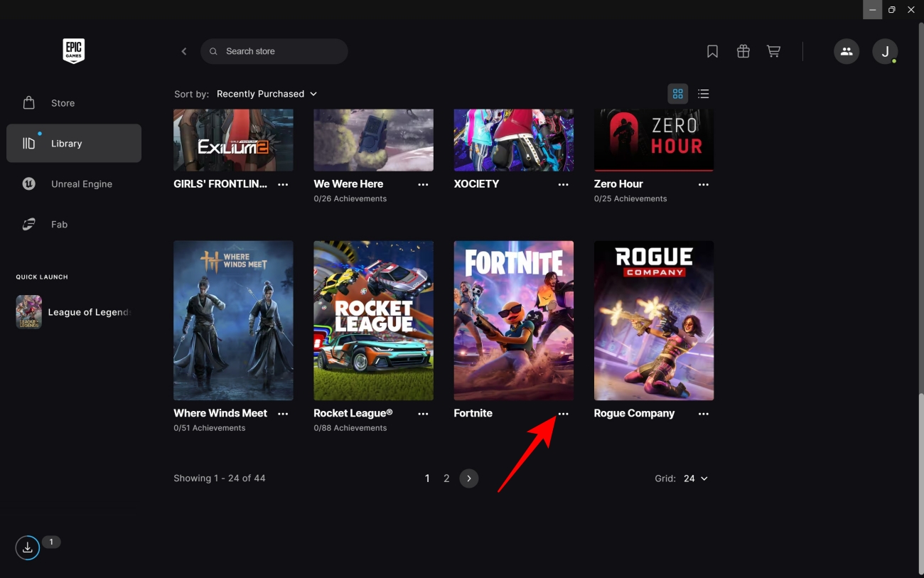Open Unreal Engine label in the sidebar

82,184
